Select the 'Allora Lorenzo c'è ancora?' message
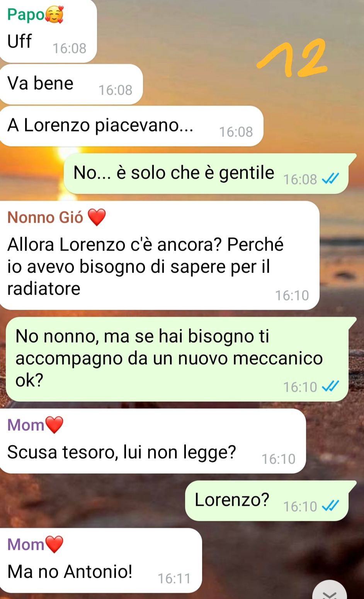The width and height of the screenshot is (364, 599). point(160,255)
